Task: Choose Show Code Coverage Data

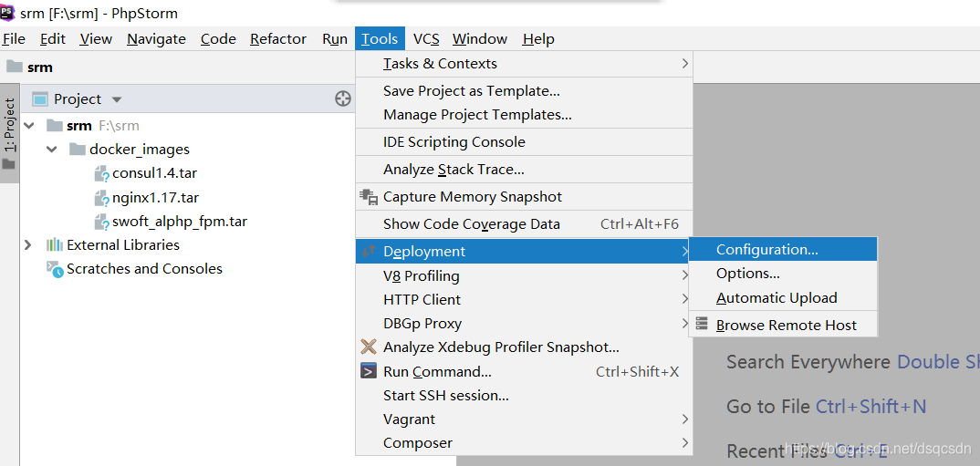Action: pyautogui.click(x=524, y=223)
